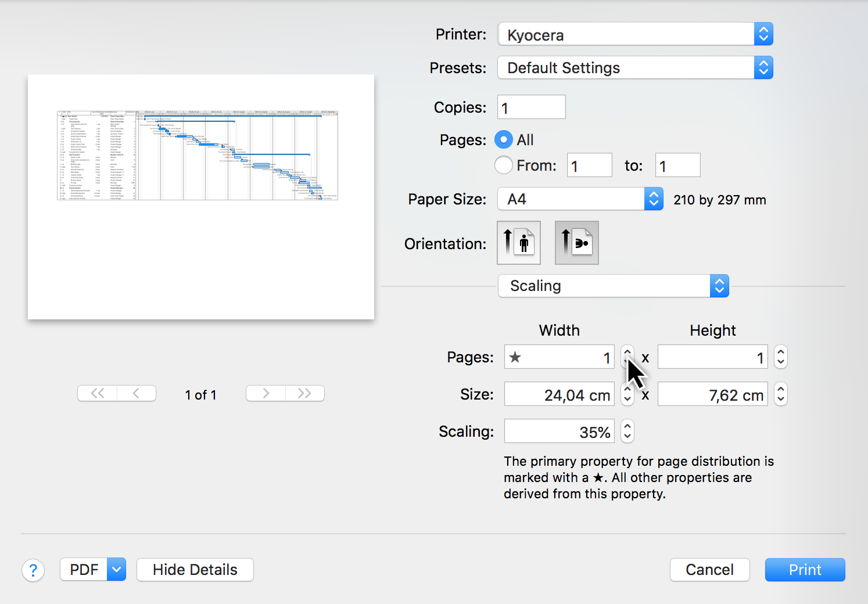Image resolution: width=868 pixels, height=604 pixels.
Task: Go to the next preview page
Action: coord(266,393)
